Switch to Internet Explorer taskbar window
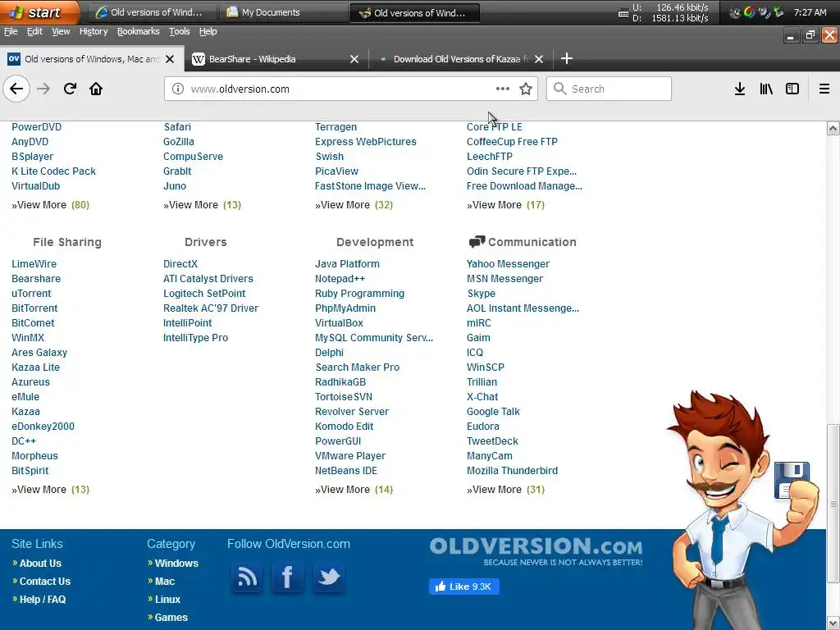 click(x=152, y=12)
